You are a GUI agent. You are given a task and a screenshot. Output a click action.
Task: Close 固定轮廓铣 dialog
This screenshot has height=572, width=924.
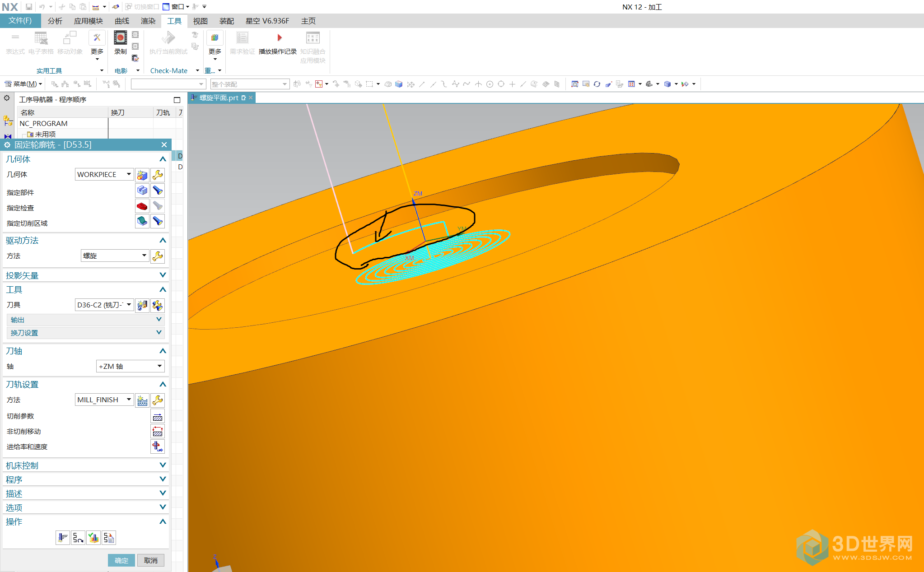pyautogui.click(x=164, y=145)
